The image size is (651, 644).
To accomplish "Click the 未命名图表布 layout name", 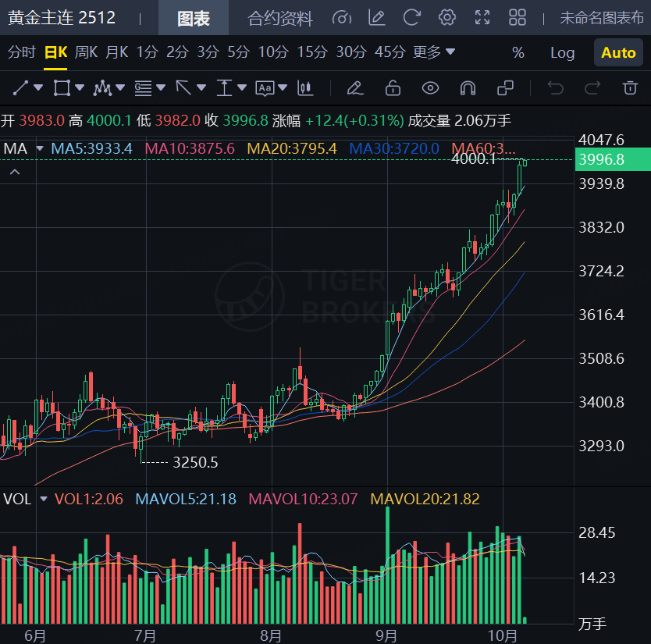I will [601, 18].
